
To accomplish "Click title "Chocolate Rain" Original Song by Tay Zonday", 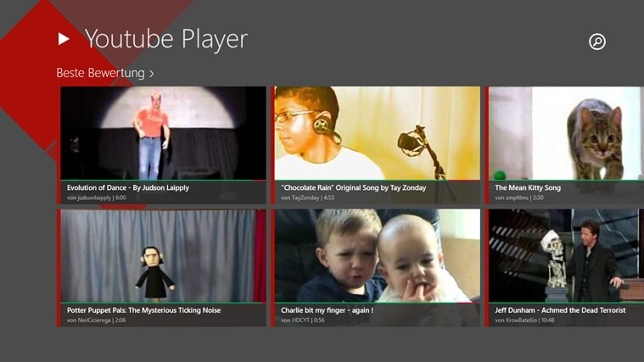I will point(354,187).
